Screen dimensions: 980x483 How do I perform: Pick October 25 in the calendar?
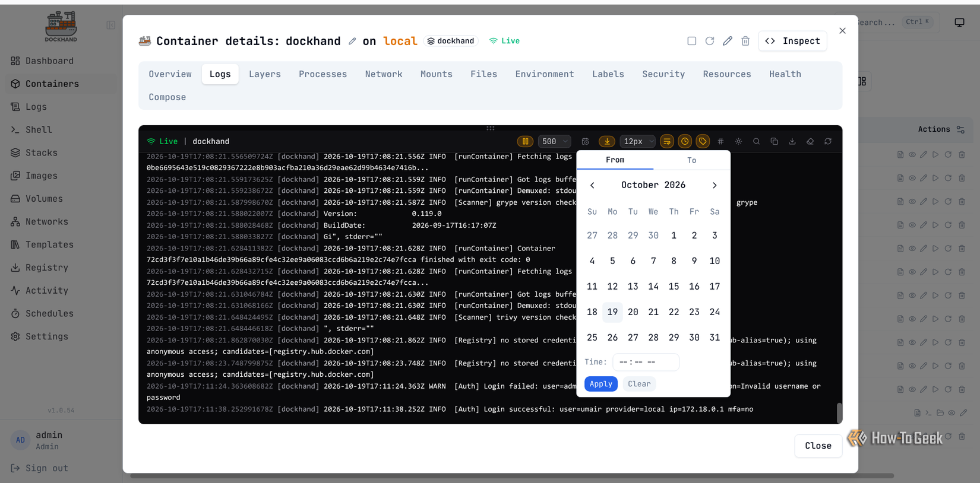[x=592, y=338]
